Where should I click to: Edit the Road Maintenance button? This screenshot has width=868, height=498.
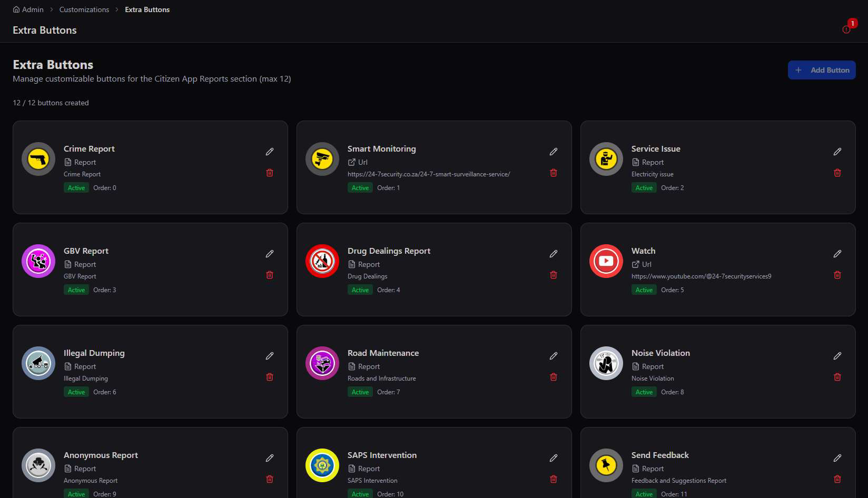click(554, 356)
